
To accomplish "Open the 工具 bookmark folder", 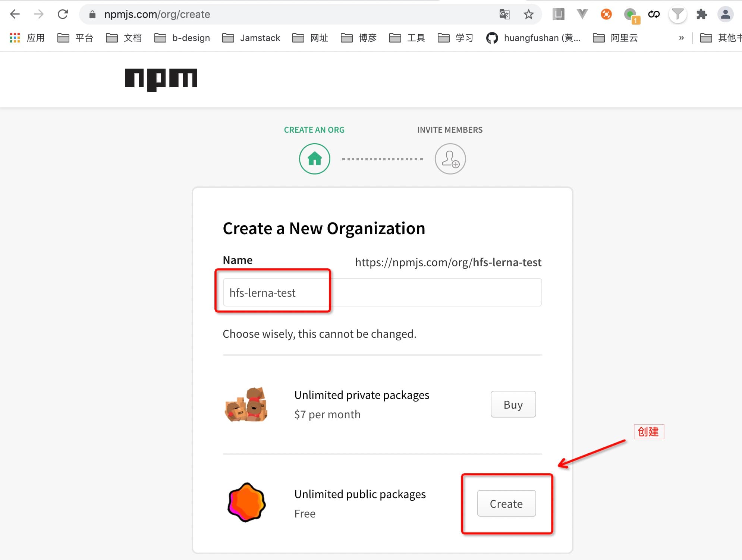I will pos(407,38).
